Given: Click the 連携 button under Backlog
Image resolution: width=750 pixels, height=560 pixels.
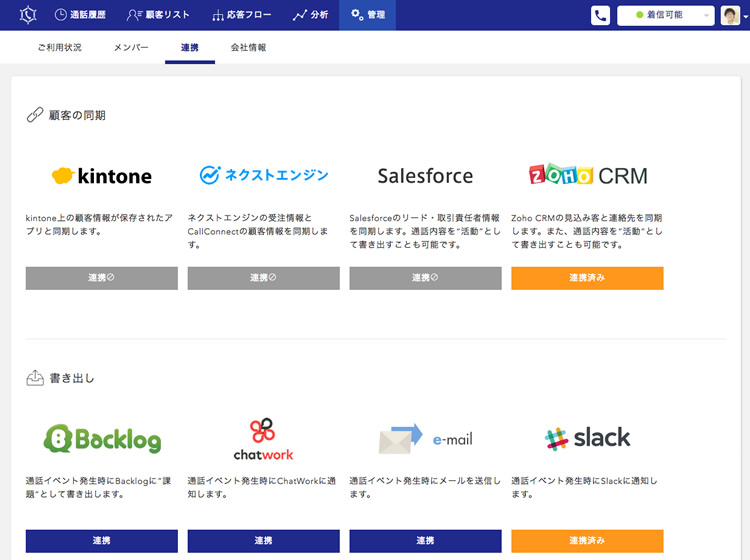Looking at the screenshot, I should click(102, 541).
